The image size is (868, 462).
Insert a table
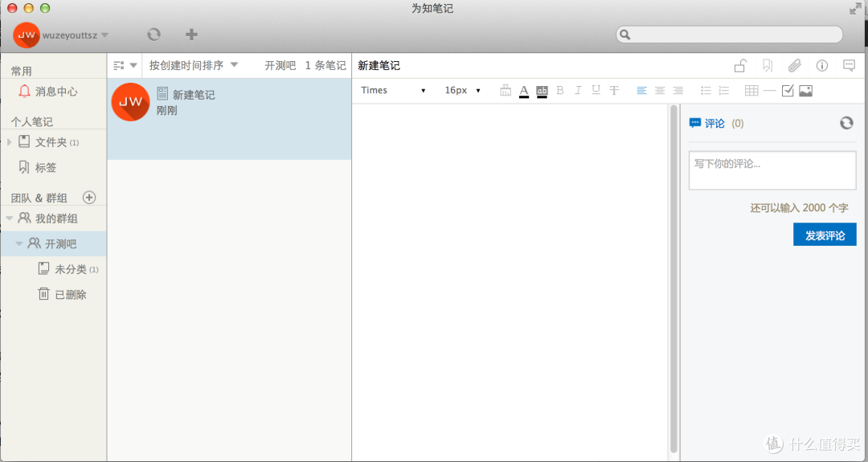tap(751, 90)
